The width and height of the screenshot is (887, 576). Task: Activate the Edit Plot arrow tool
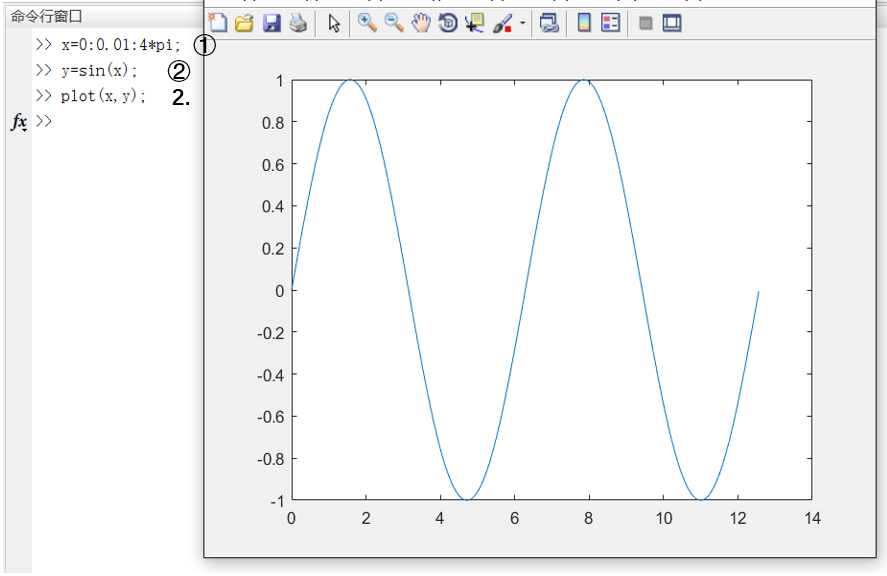pyautogui.click(x=334, y=23)
